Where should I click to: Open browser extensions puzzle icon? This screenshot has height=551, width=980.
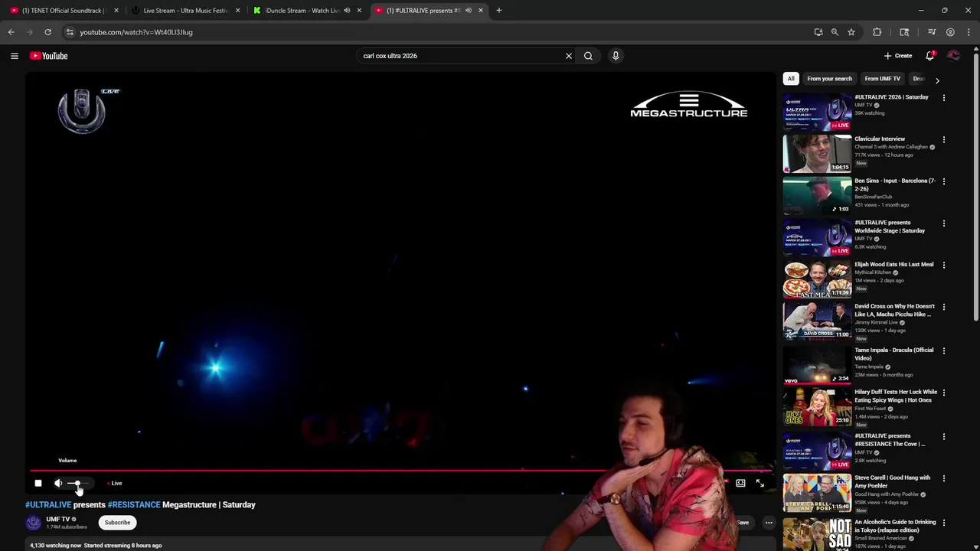tap(877, 32)
